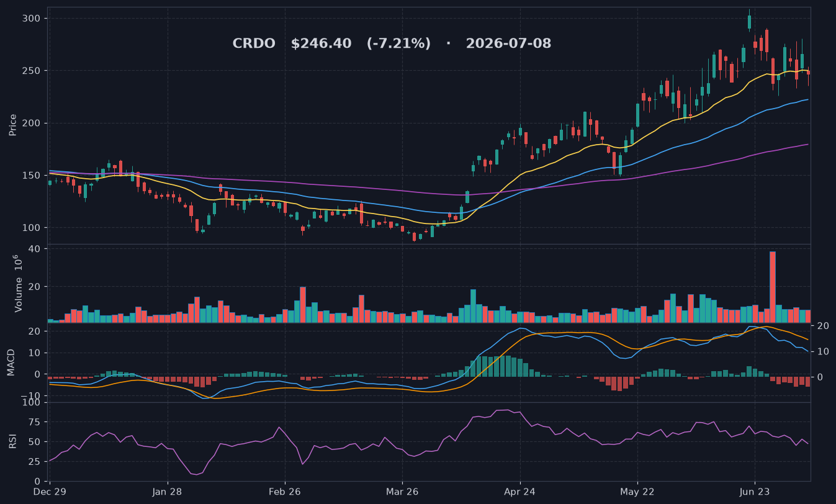Click the 100 price tick label
This screenshot has height=504, width=836.
32,228
